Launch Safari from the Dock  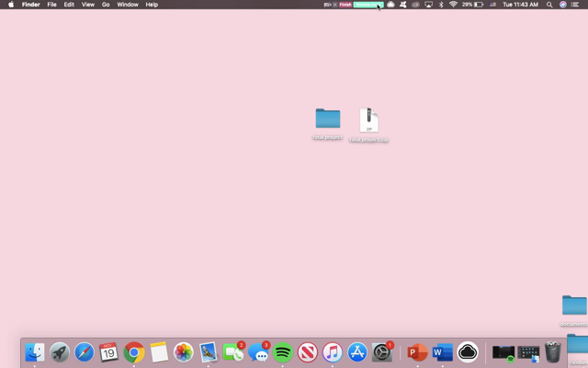click(x=85, y=352)
